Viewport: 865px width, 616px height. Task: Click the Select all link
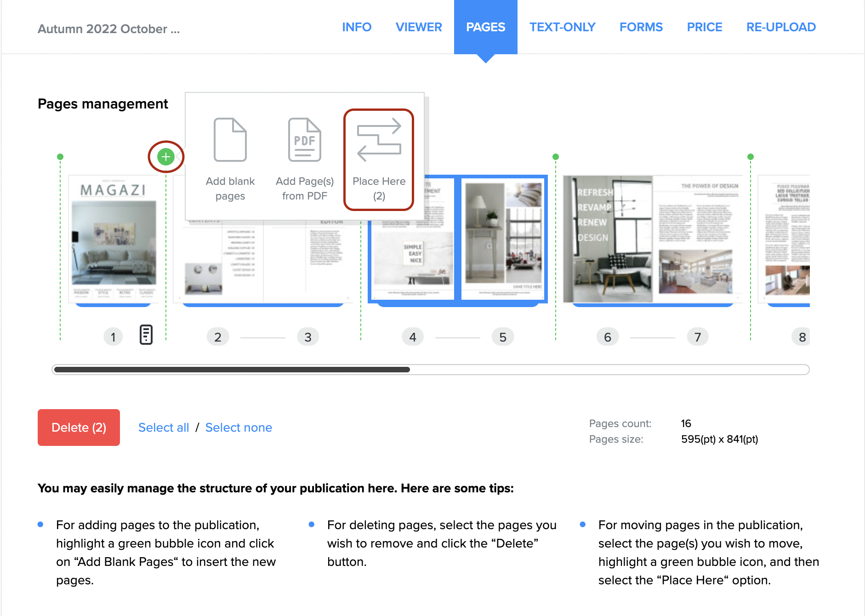(x=164, y=428)
